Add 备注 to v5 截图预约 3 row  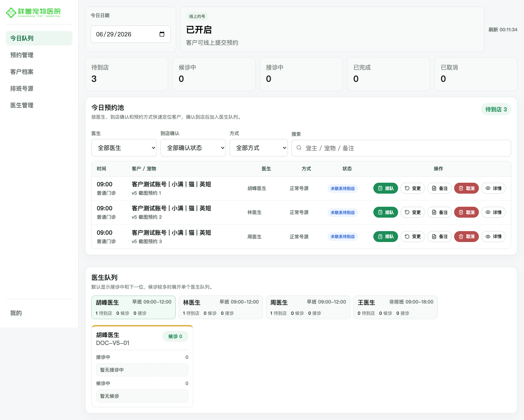coord(440,237)
